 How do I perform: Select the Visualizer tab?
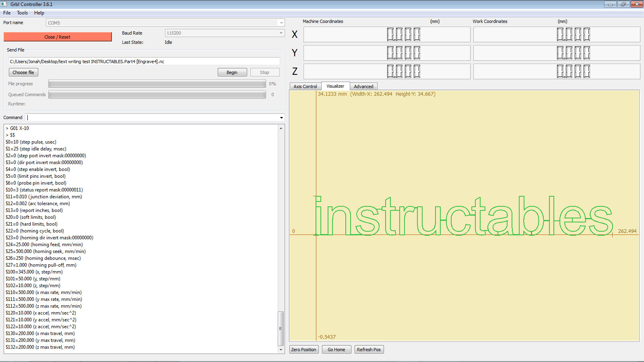coord(335,86)
